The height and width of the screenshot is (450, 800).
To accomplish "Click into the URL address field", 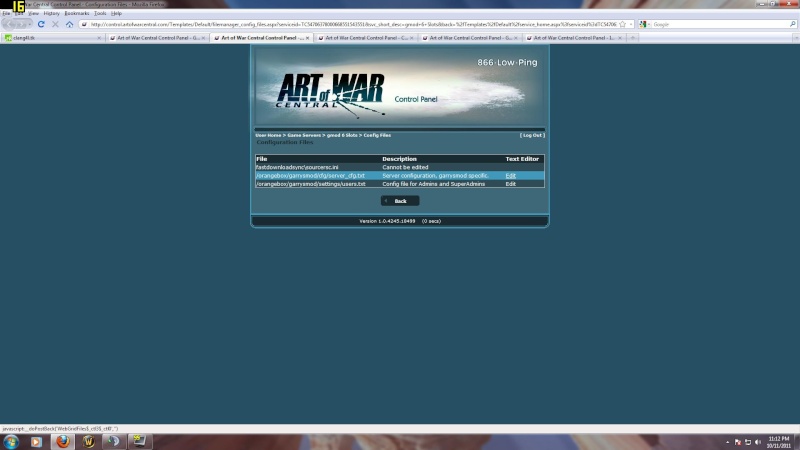I will [x=353, y=24].
